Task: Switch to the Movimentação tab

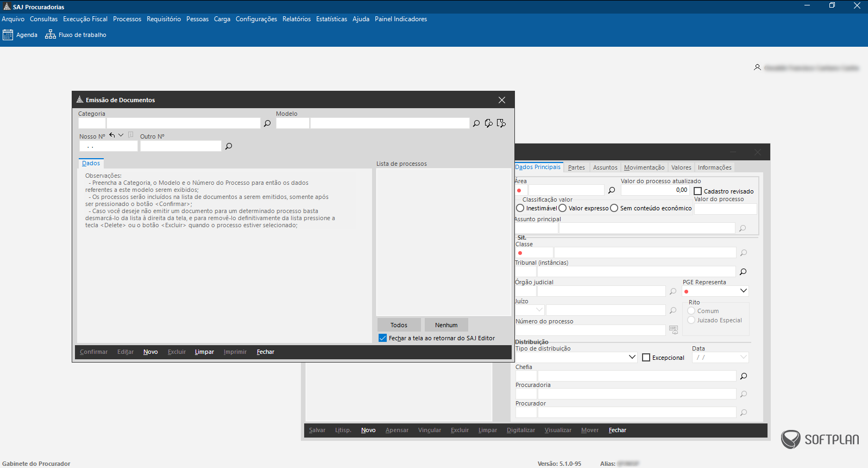Action: point(644,167)
